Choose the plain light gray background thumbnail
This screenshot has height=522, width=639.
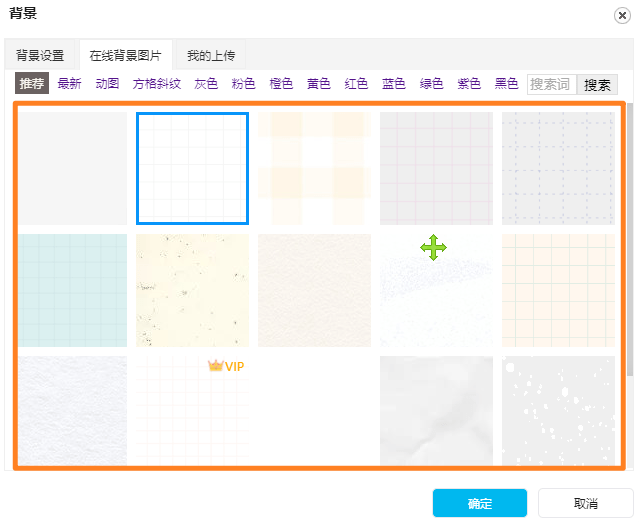coord(73,168)
